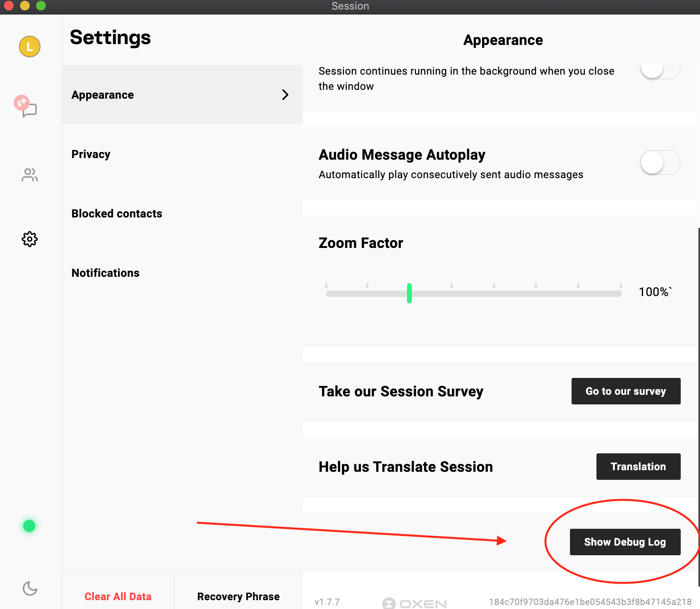Open the contacts people icon
This screenshot has height=609, width=700.
coord(30,175)
